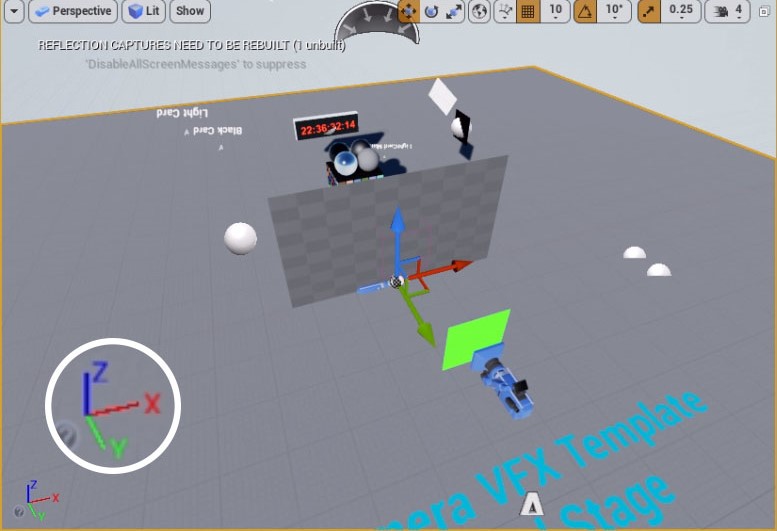The height and width of the screenshot is (531, 777).
Task: Toggle grid snapping on or off
Action: (528, 11)
